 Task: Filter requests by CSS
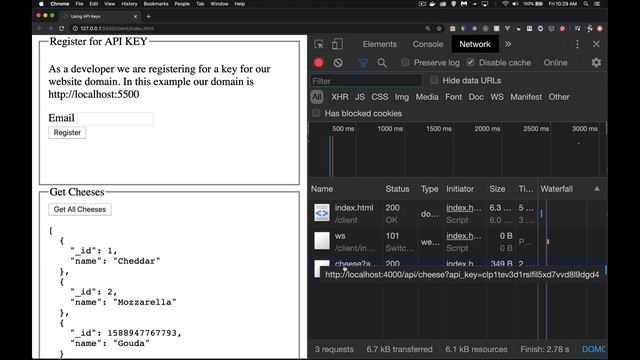point(380,97)
